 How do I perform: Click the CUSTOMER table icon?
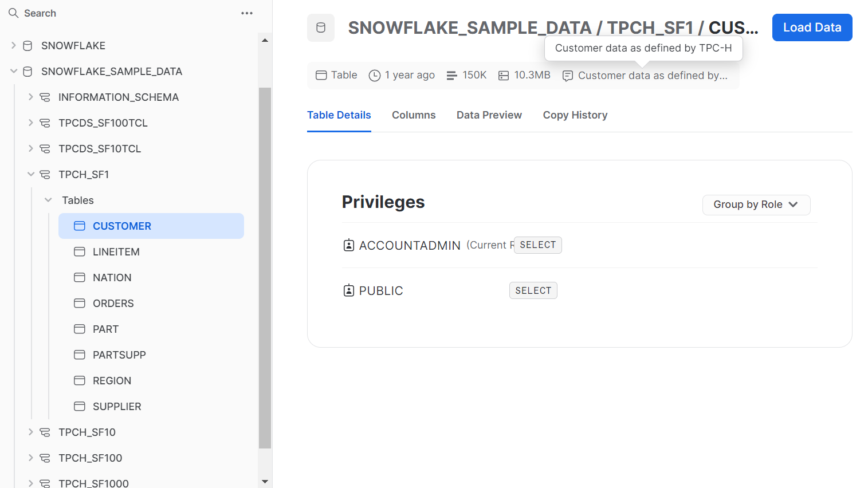pyautogui.click(x=80, y=226)
